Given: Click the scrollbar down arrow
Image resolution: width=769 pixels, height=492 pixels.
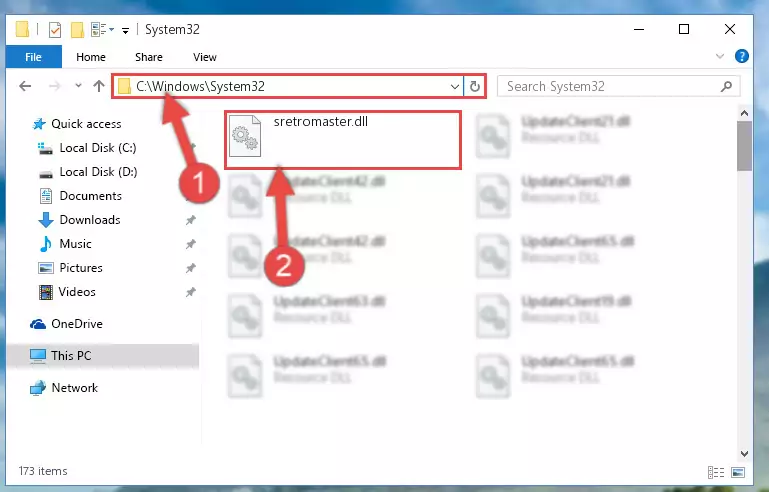Looking at the screenshot, I should tap(744, 454).
